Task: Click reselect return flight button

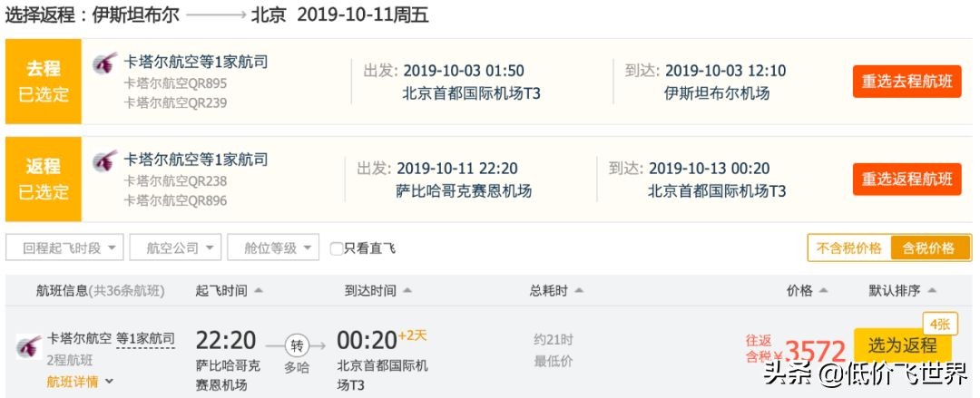Action: tap(906, 180)
